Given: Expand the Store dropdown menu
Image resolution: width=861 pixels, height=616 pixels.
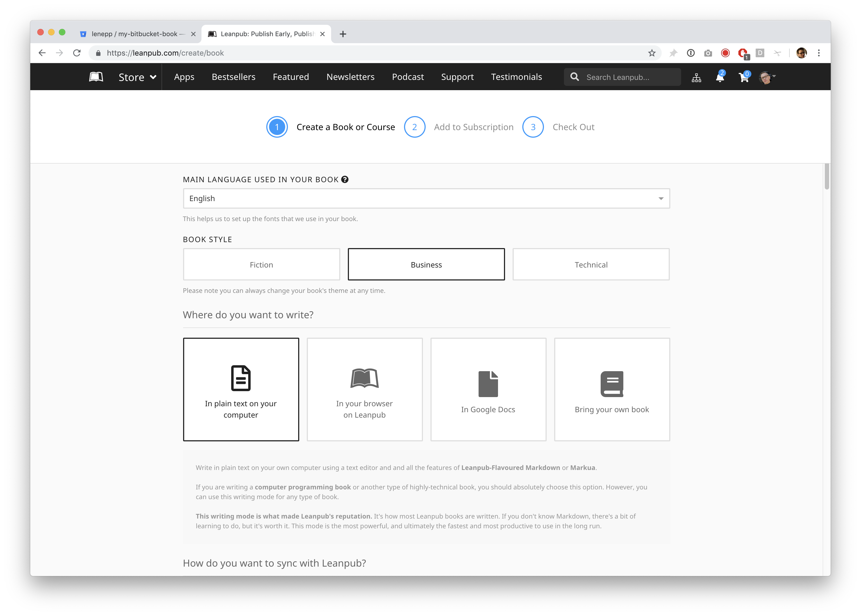Looking at the screenshot, I should (x=137, y=77).
